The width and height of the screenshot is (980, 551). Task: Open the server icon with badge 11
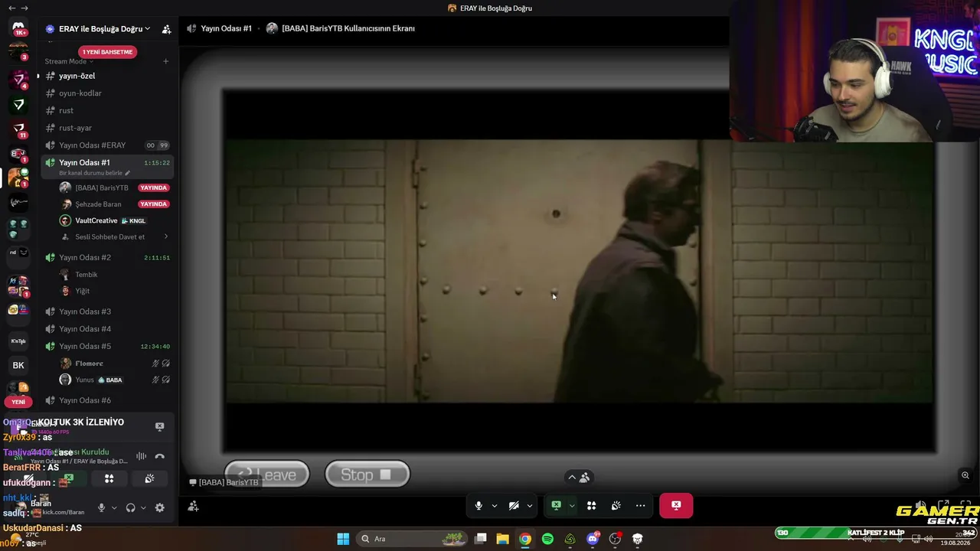click(18, 129)
